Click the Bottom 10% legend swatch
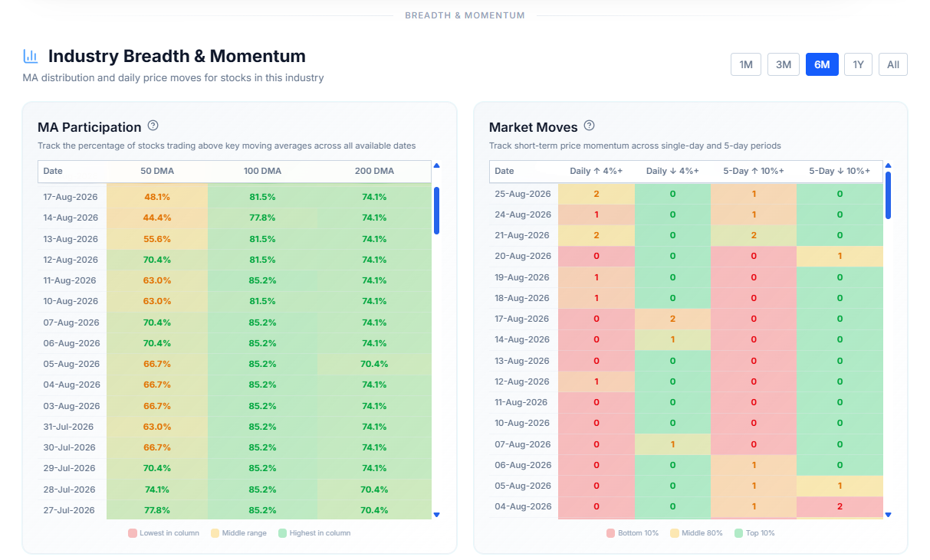The height and width of the screenshot is (560, 930). tap(610, 532)
